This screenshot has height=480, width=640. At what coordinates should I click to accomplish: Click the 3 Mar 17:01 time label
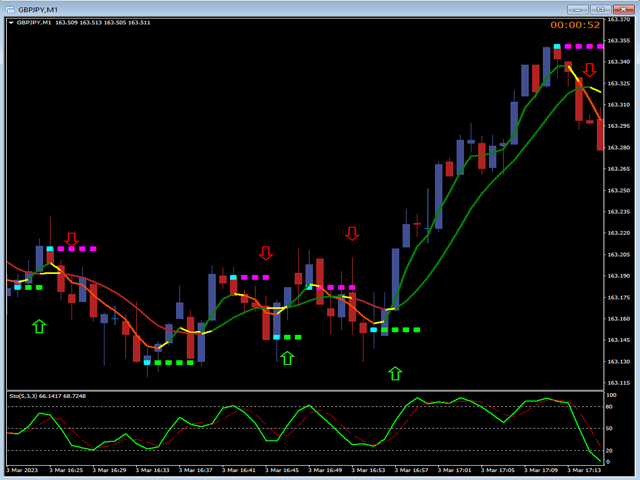coord(455,469)
